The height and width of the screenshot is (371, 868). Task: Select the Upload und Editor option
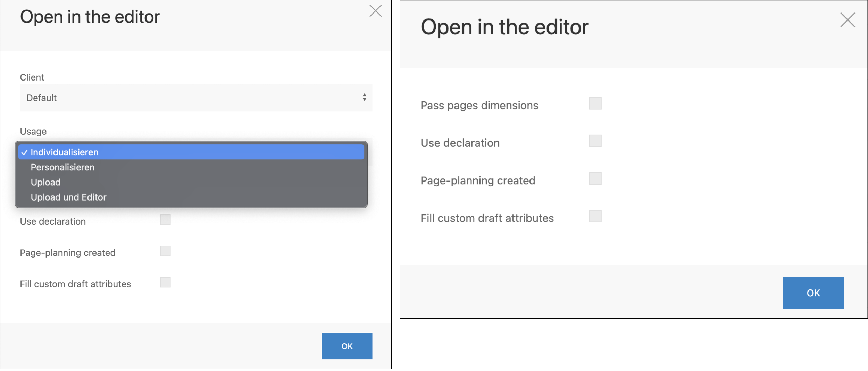pos(68,197)
